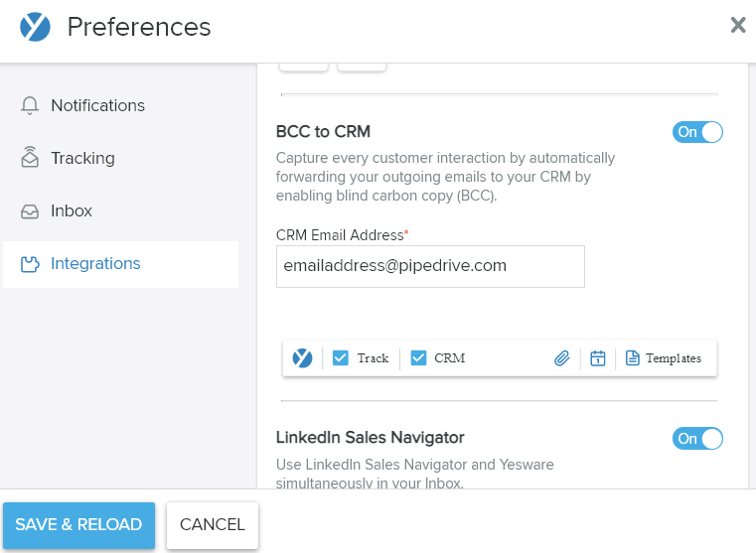Click the Tracking envelope icon
The width and height of the screenshot is (756, 553).
[30, 157]
